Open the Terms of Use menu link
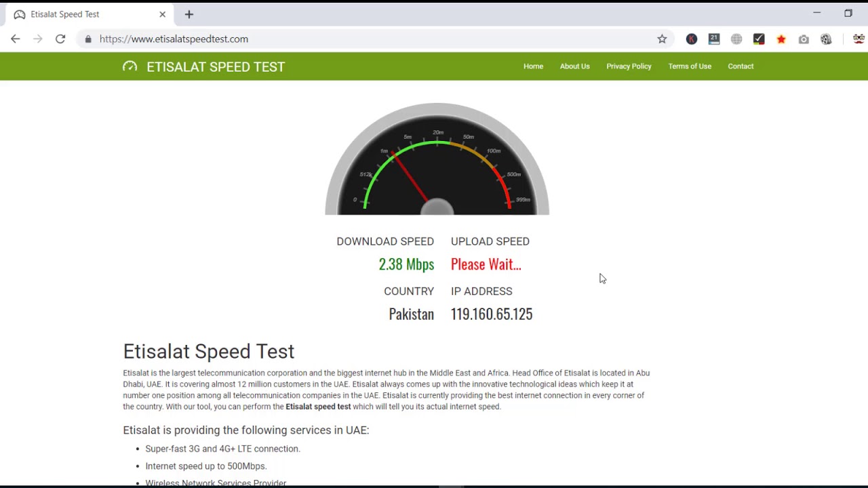Screen dimensions: 868x488 coord(690,66)
